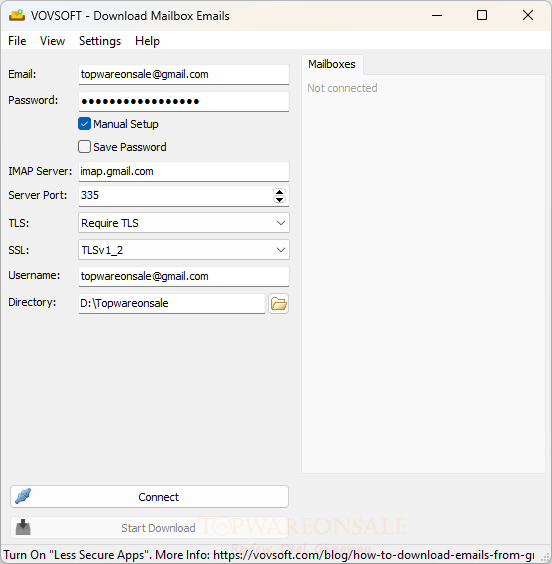Open the Help menu

[147, 41]
